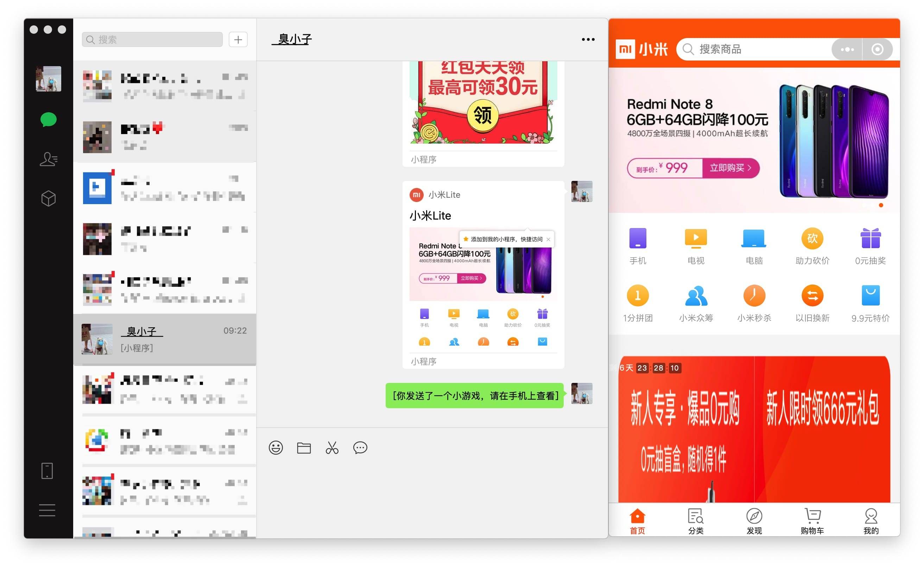The width and height of the screenshot is (924, 568).
Task: Open mini program options menu dots
Action: 847,49
